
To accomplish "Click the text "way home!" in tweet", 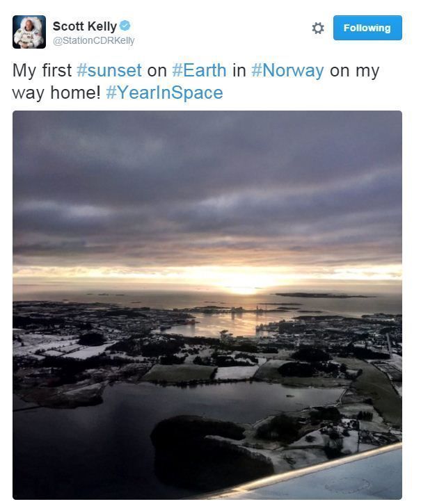I will (x=57, y=92).
